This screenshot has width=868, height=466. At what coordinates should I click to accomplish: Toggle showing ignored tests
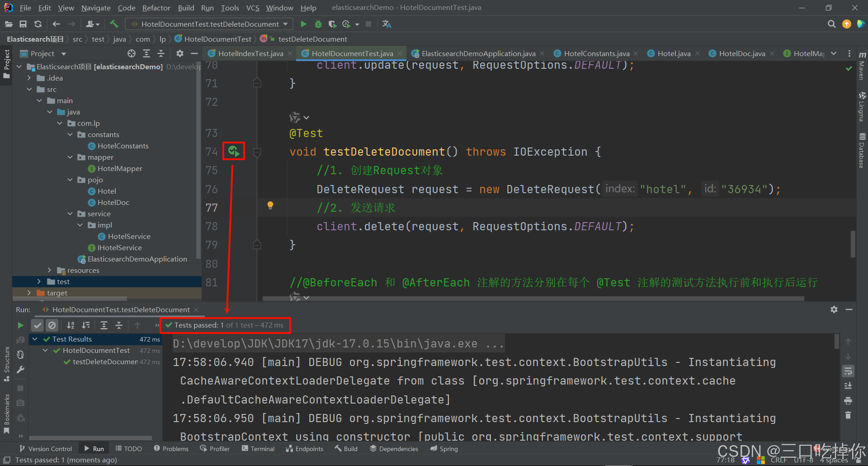click(52, 325)
